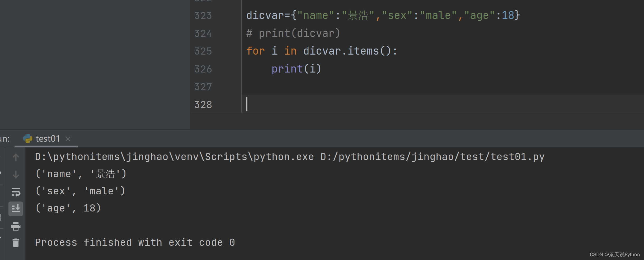Click 'Process finished with exit code 0'
Image resolution: width=644 pixels, height=260 pixels.
135,242
